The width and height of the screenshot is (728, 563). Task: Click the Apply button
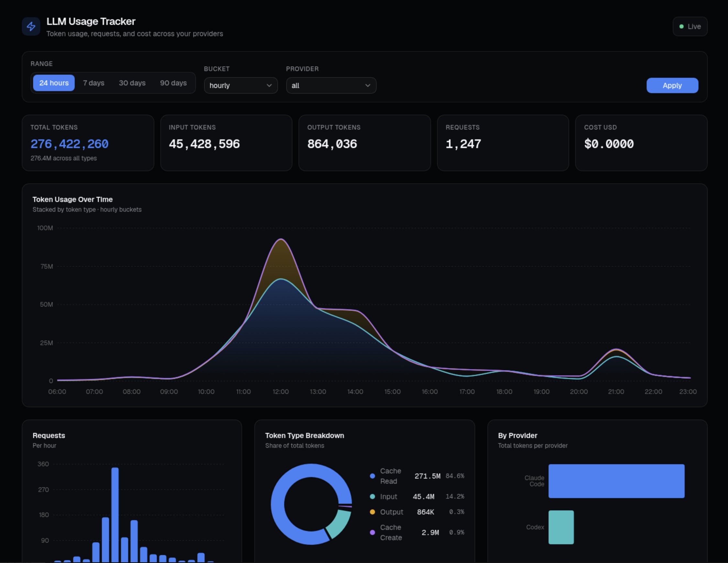(672, 85)
